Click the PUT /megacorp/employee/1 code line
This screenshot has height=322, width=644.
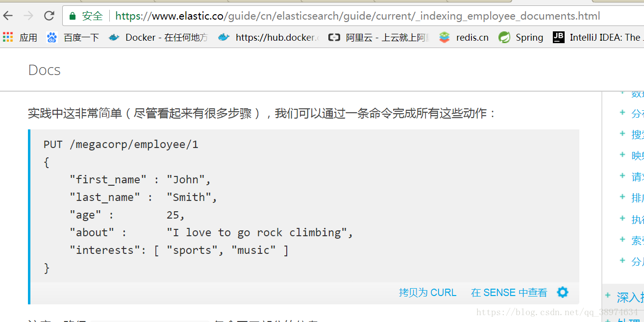[x=121, y=145]
